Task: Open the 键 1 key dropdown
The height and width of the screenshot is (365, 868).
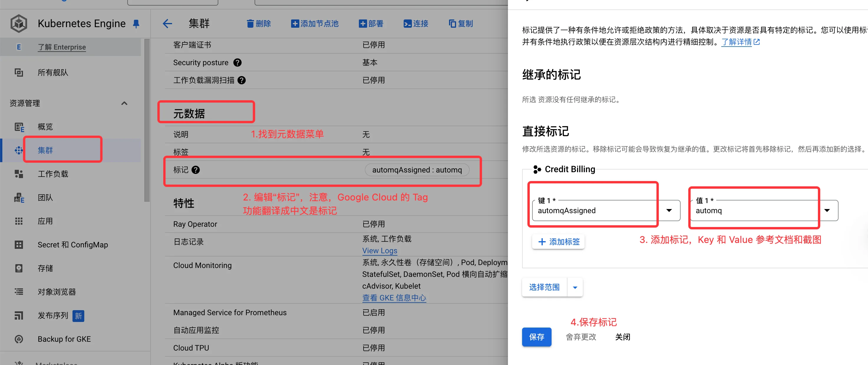Action: pos(669,210)
